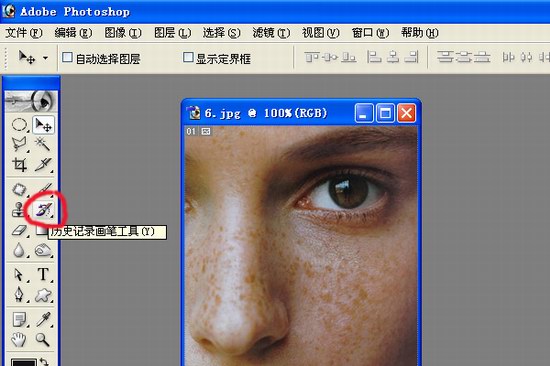This screenshot has width=550, height=366.
Task: Select the Type tool
Action: coord(43,274)
